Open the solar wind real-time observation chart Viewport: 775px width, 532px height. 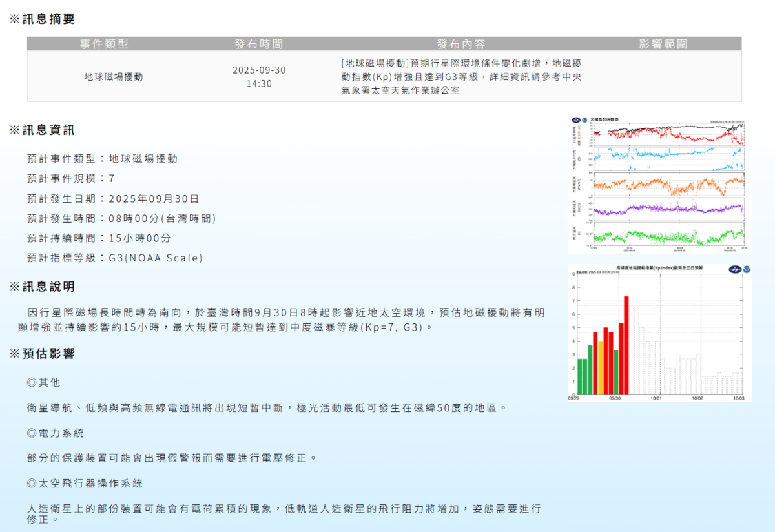click(x=660, y=184)
